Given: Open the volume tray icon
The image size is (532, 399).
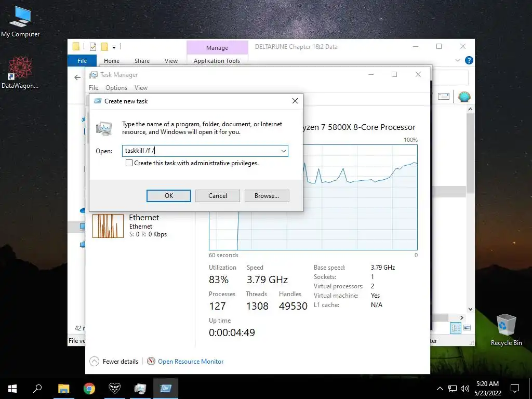Looking at the screenshot, I should (465, 389).
